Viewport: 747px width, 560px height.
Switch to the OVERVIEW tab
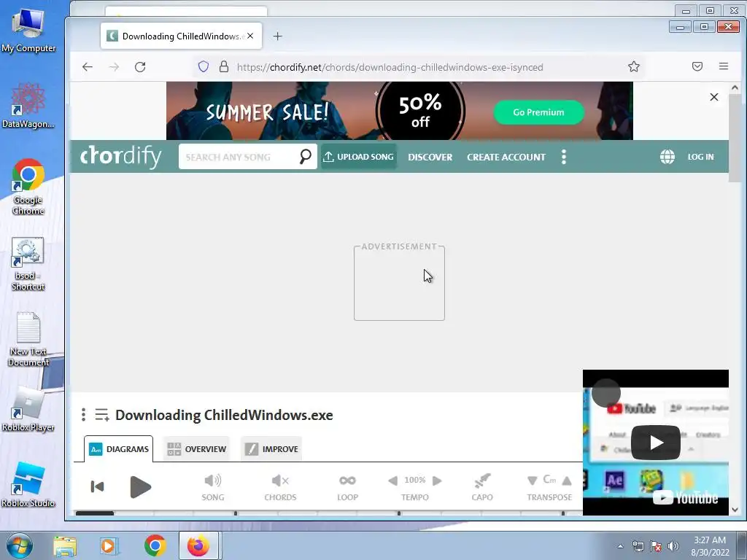pyautogui.click(x=196, y=449)
